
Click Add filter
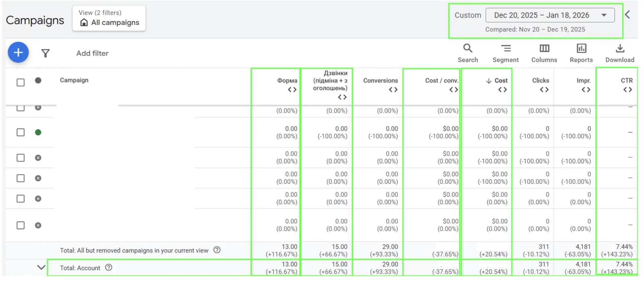tap(92, 53)
